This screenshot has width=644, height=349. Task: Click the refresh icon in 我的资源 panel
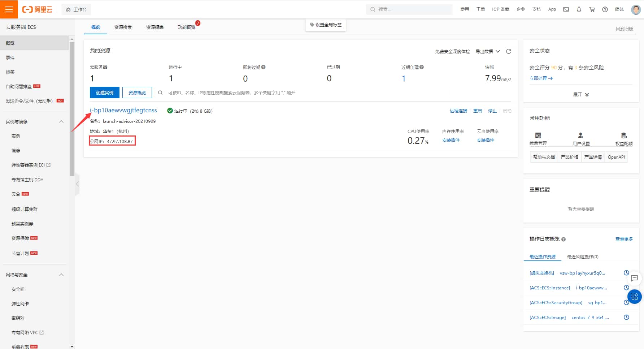(509, 51)
